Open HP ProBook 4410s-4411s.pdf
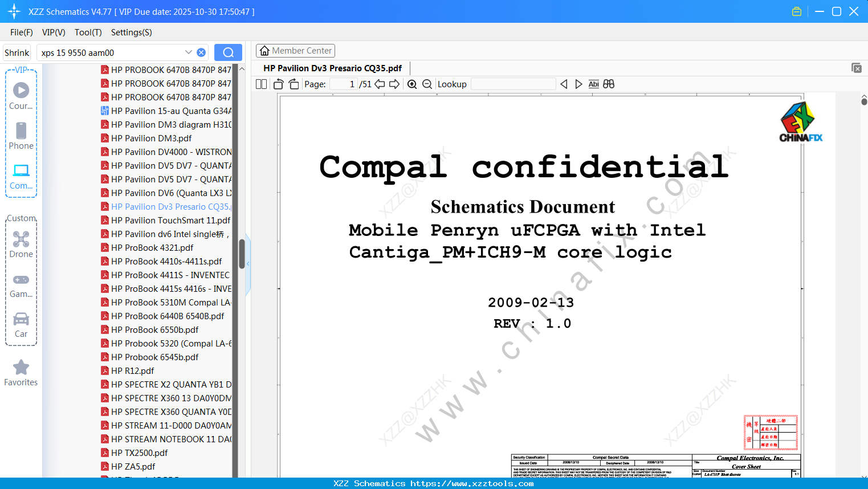868x489 pixels. pos(161,262)
